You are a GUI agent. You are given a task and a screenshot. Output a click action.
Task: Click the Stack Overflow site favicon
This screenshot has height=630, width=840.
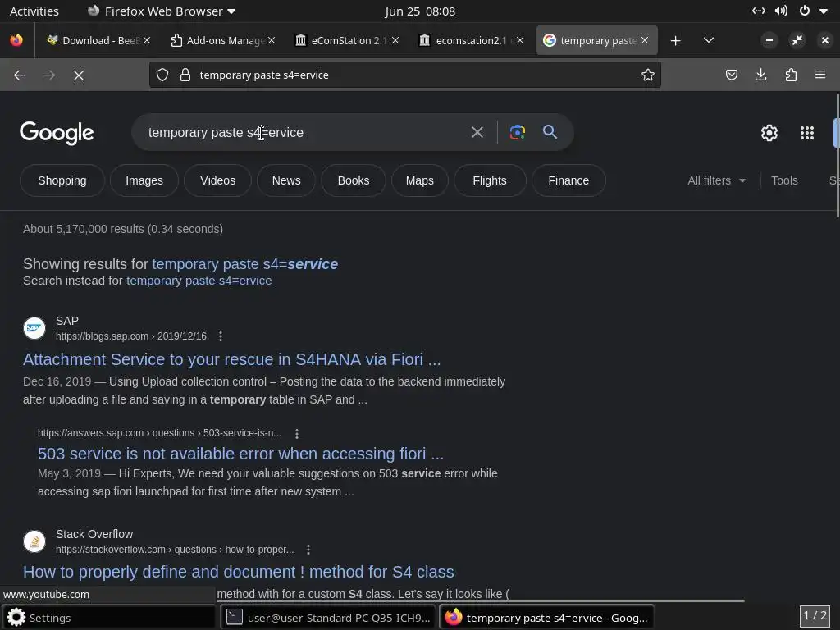tap(34, 541)
